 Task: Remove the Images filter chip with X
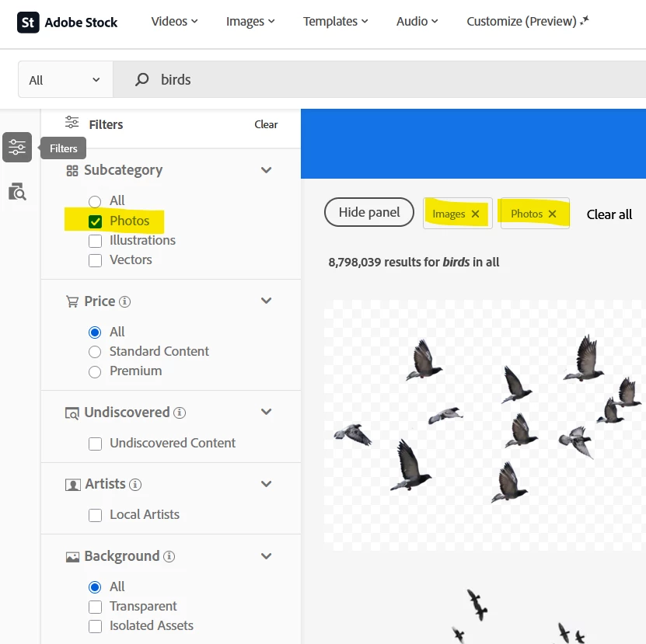(x=476, y=214)
